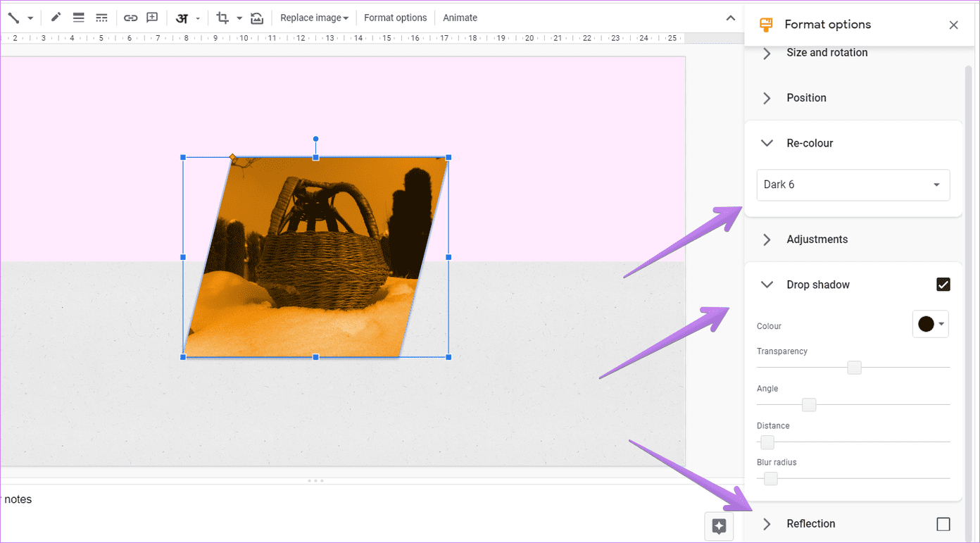
Task: Click the Distance slider handle
Action: (767, 442)
